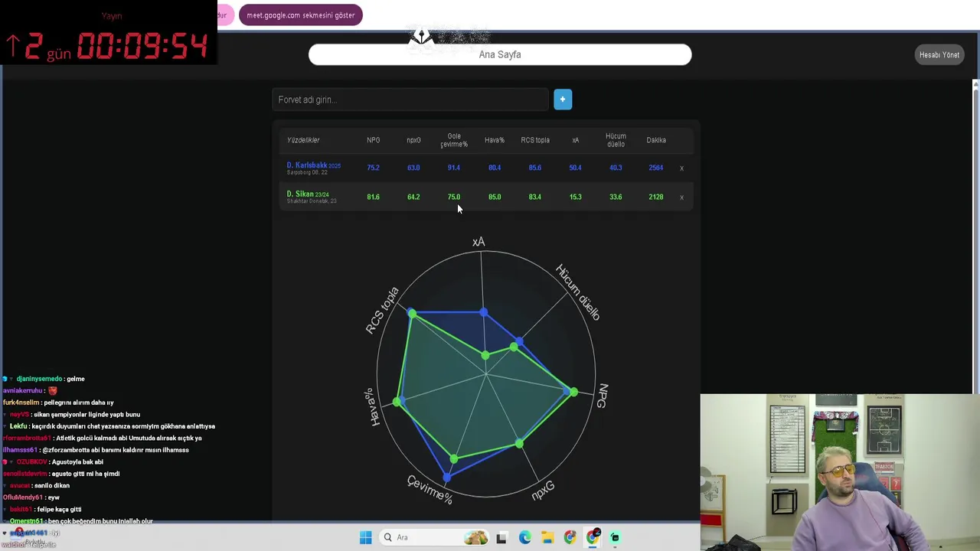
Task: Click the Hava% column header
Action: click(495, 140)
